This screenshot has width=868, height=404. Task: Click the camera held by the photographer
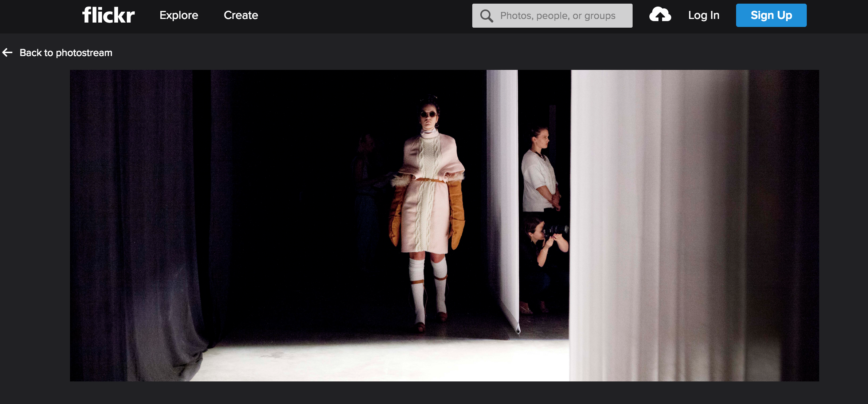pos(556,230)
